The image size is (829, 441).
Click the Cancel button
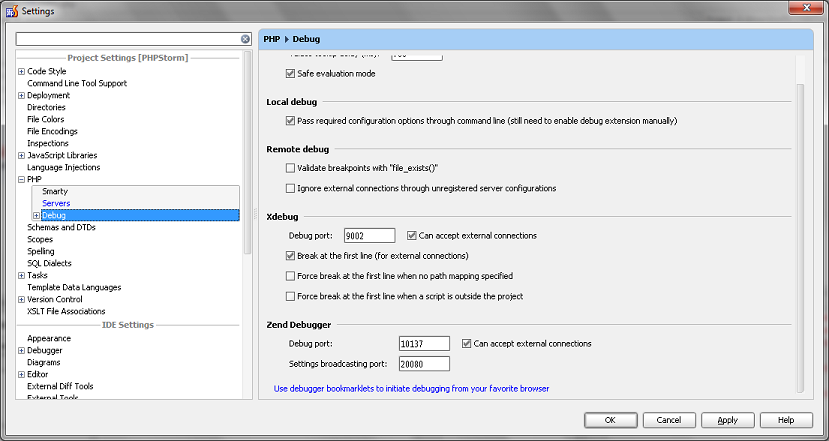point(669,420)
